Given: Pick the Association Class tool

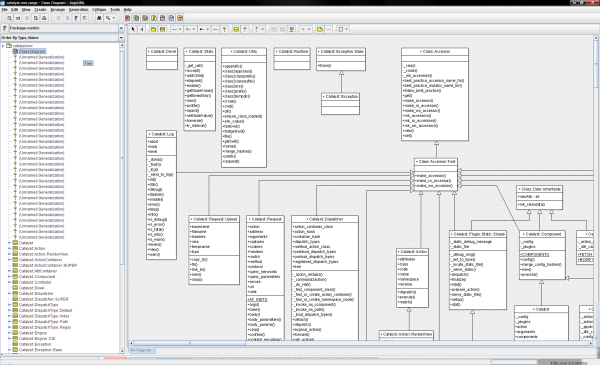Looking at the screenshot, I should (292, 29).
